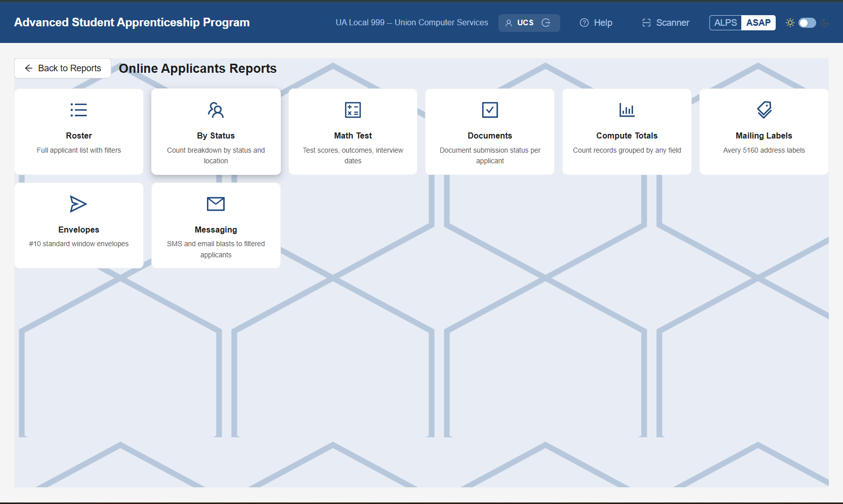Click the user profile icon beside UCS
The width and height of the screenshot is (843, 504).
(509, 23)
